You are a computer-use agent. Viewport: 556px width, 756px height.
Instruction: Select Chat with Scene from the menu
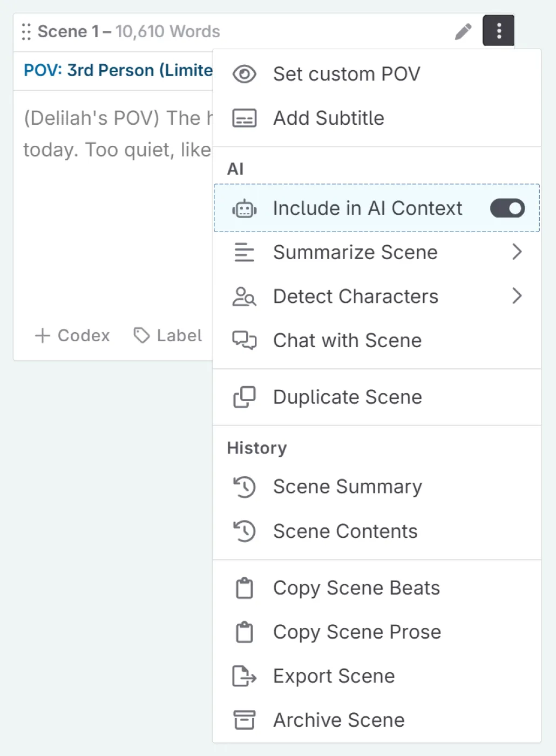(347, 341)
